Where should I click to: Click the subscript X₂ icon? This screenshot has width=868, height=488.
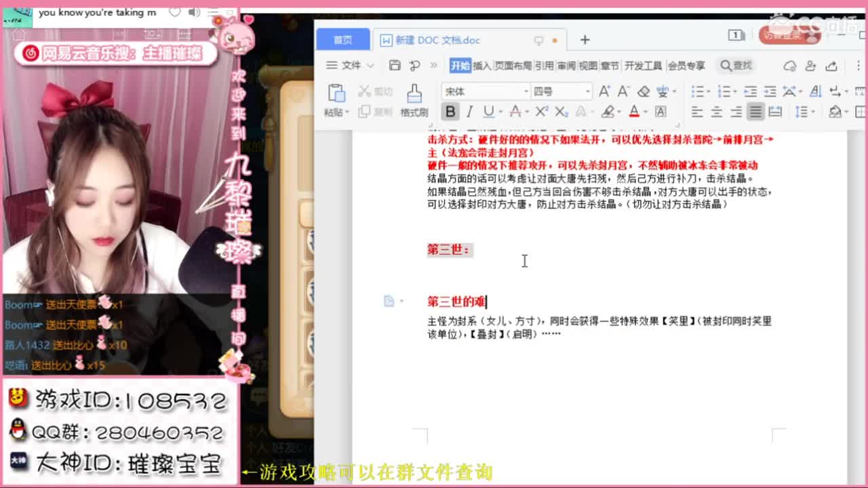coord(561,112)
